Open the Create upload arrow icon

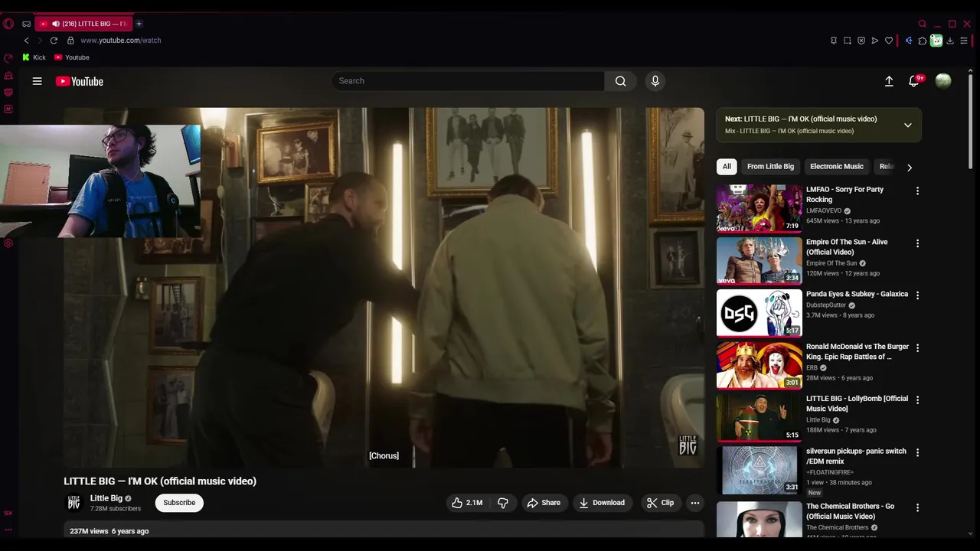[x=889, y=81]
